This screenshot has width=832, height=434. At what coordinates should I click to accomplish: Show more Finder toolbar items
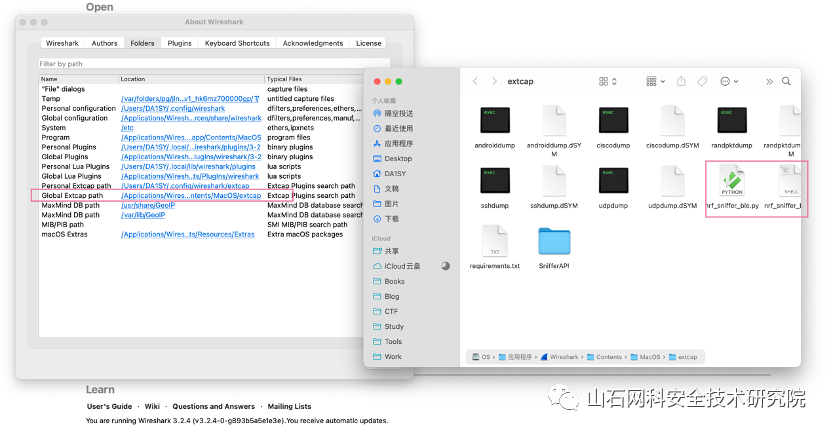click(769, 81)
